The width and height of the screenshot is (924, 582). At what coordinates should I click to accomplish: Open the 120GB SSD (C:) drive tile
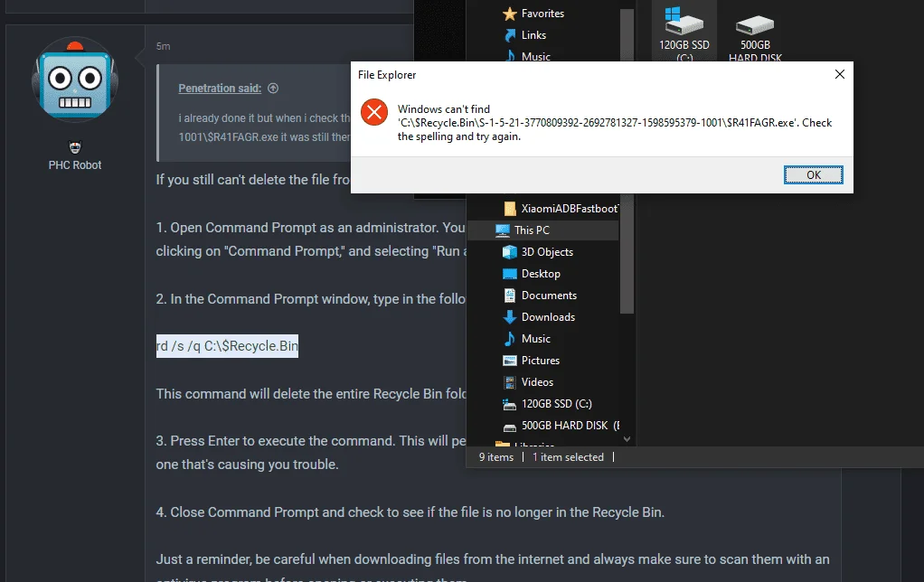point(684,32)
